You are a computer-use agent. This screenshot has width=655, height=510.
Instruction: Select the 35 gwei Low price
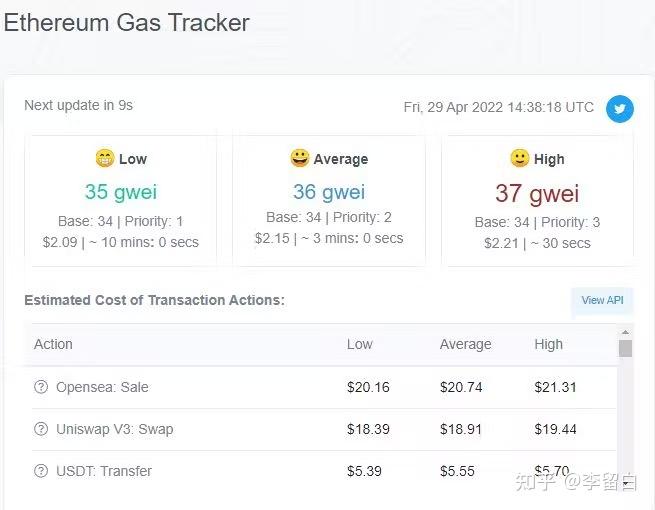pos(121,192)
